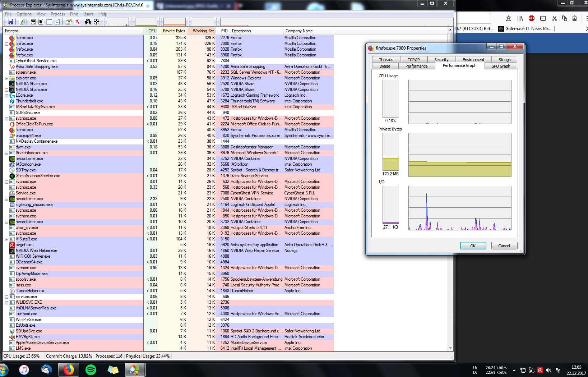
Task: Click the Show Lower Pane toolbar icon
Action: click(49, 22)
